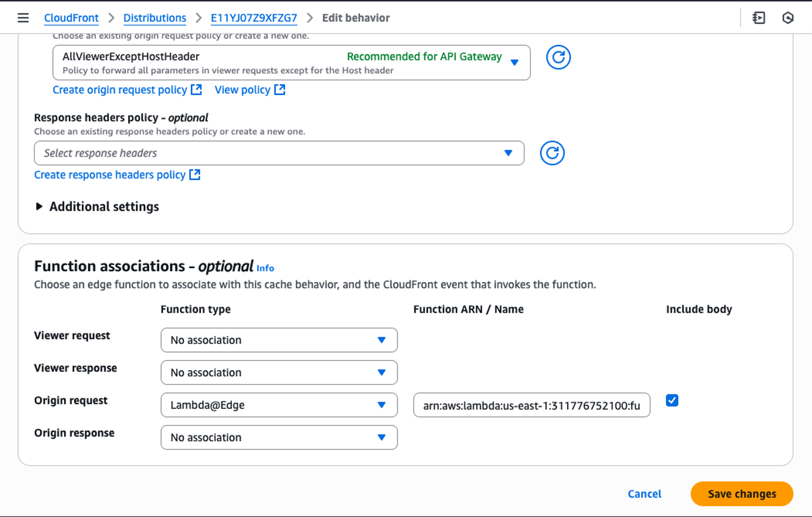
Task: Refresh the origin request policy list
Action: [558, 57]
